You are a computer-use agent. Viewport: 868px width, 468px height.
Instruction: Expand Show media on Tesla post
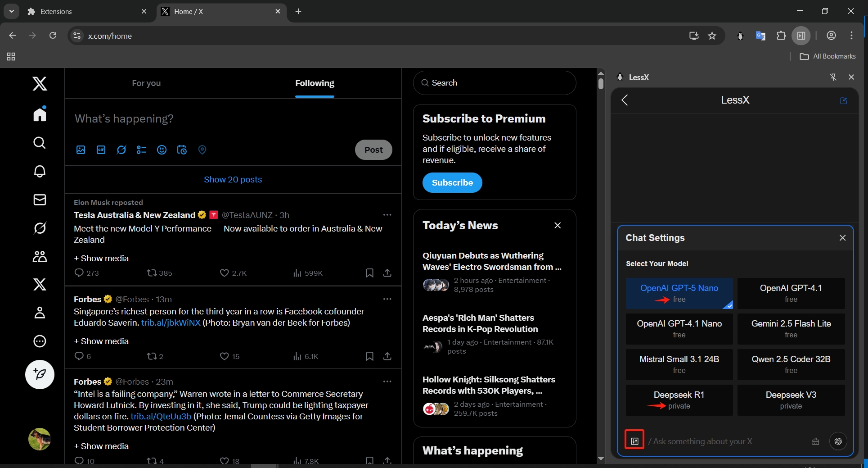click(101, 258)
